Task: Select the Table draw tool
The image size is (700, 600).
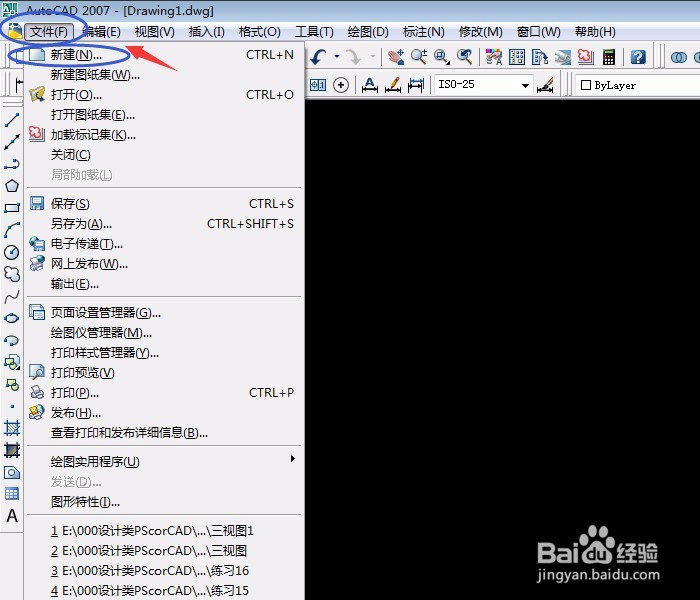Action: tap(12, 493)
